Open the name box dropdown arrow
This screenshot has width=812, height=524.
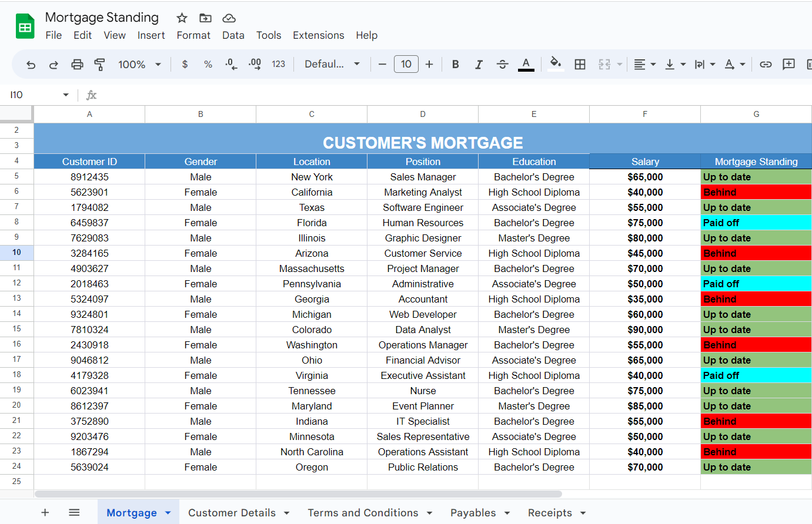66,95
